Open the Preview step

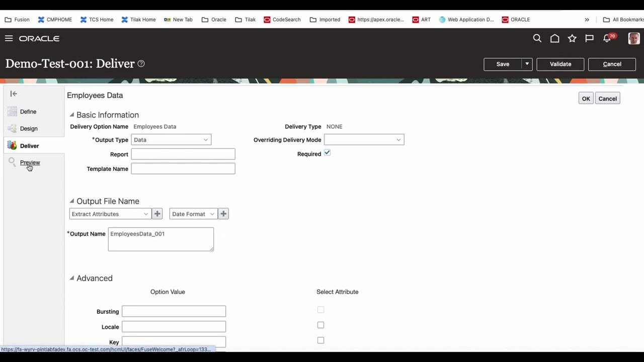pyautogui.click(x=30, y=162)
